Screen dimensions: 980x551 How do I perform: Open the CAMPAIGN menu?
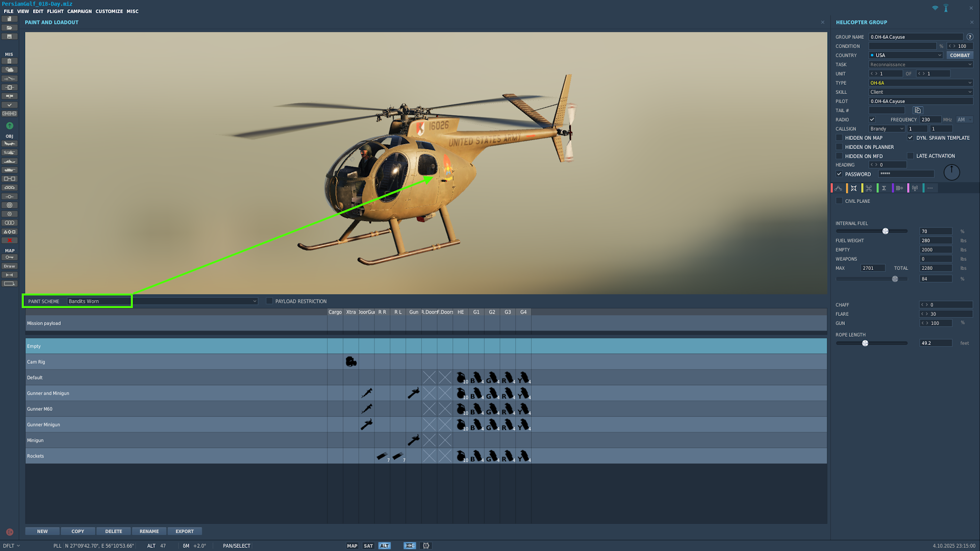tap(79, 11)
